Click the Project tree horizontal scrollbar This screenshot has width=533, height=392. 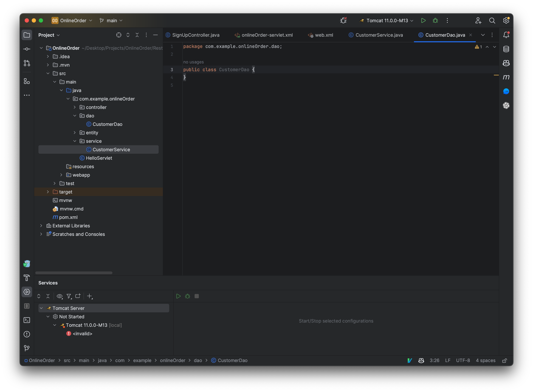[74, 273]
